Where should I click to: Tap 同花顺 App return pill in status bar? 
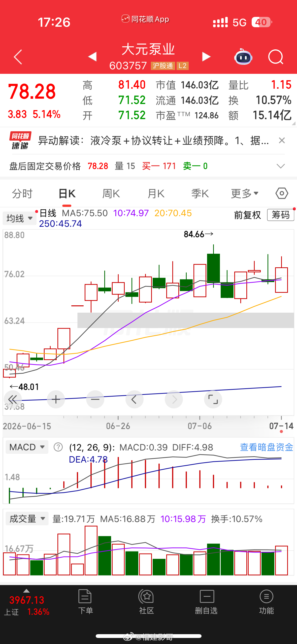[145, 19]
